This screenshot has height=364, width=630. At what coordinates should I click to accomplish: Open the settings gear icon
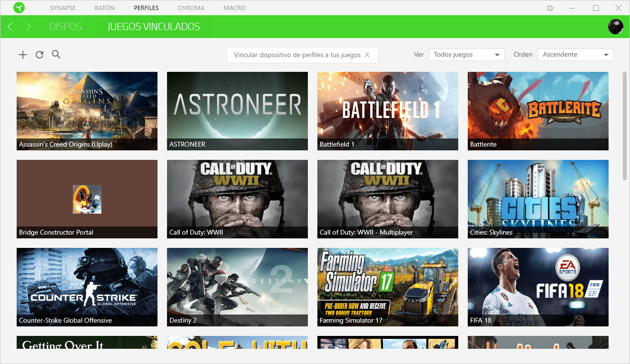550,8
